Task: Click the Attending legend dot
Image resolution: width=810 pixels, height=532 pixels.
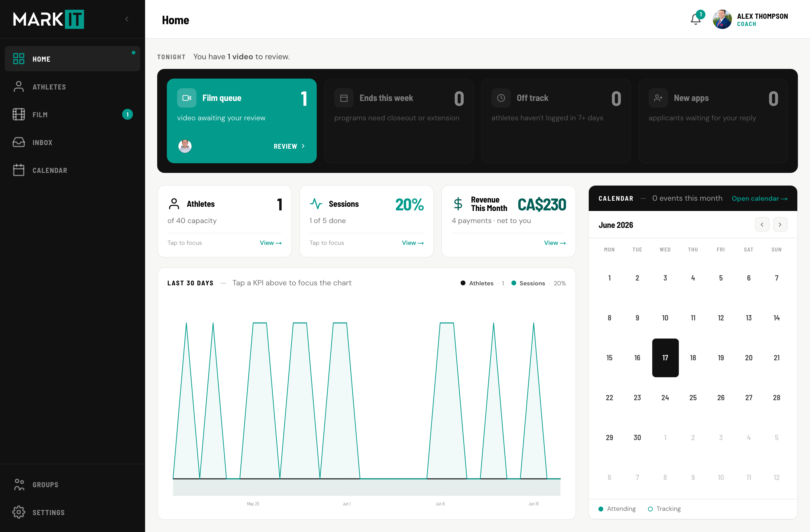Action: point(601,509)
